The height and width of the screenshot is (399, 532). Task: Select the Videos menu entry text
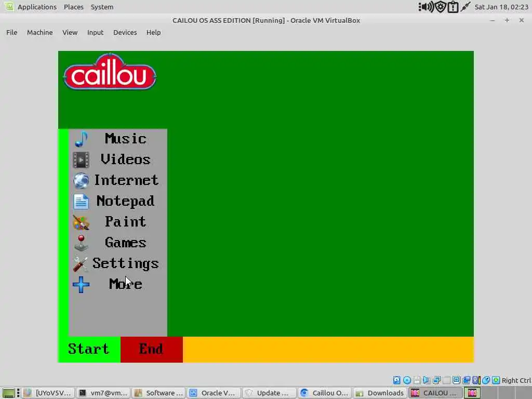click(126, 159)
